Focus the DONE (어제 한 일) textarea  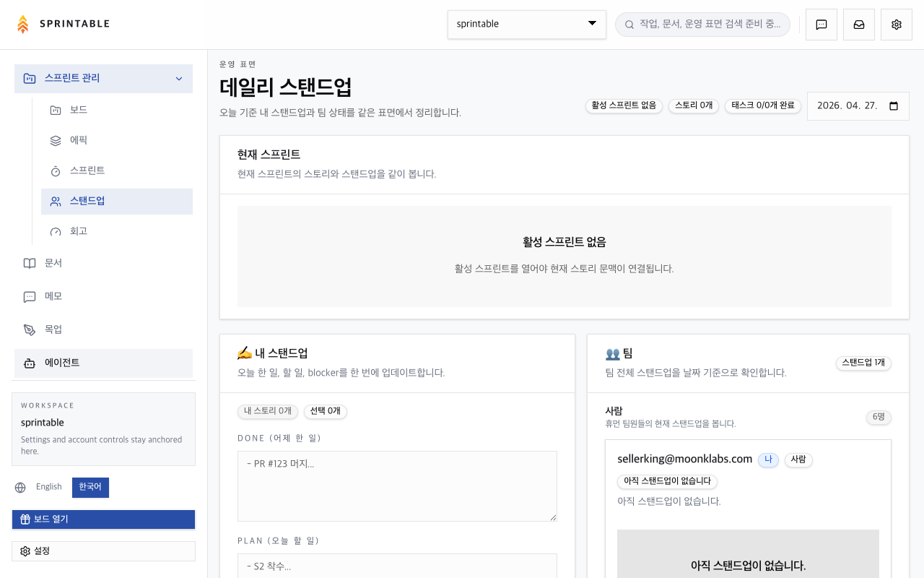(x=397, y=486)
